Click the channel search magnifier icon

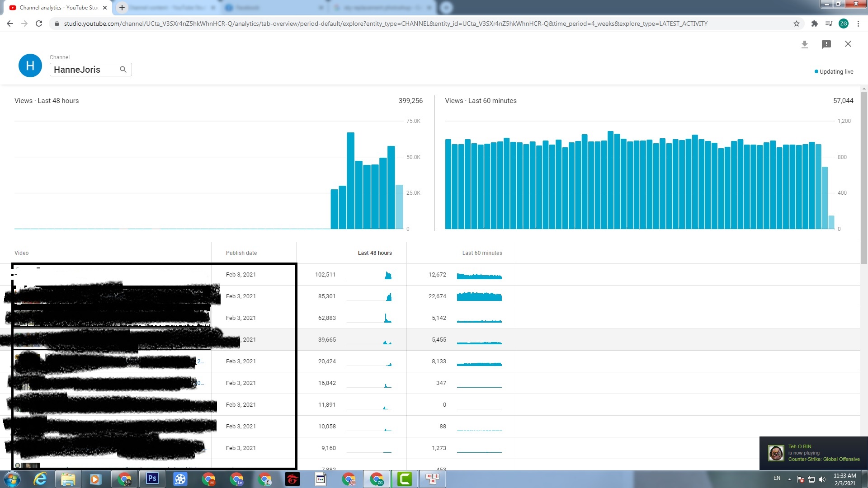[123, 70]
